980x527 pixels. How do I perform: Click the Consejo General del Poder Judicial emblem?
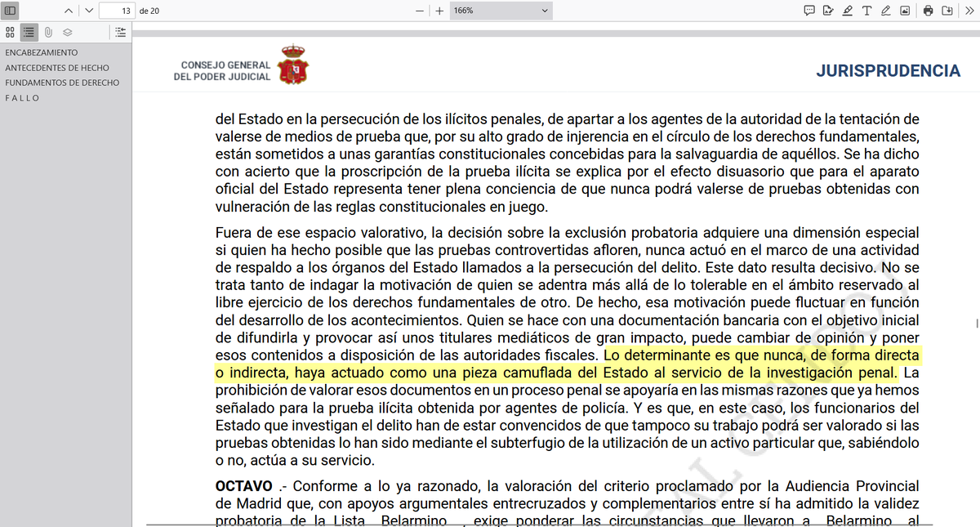(293, 66)
